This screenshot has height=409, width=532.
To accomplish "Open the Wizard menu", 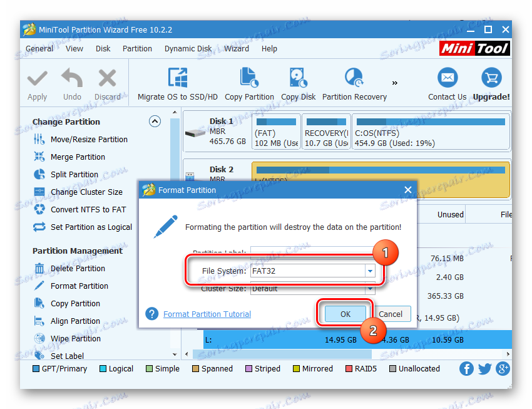I will [x=237, y=48].
